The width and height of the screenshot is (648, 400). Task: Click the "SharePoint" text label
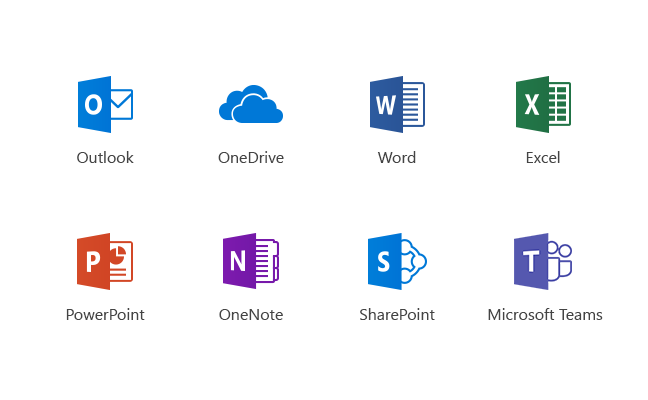click(x=397, y=315)
